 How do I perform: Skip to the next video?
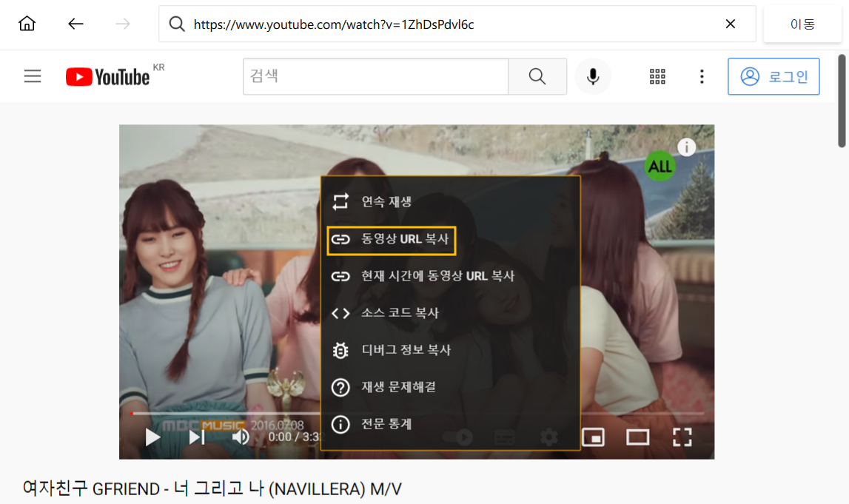click(197, 437)
